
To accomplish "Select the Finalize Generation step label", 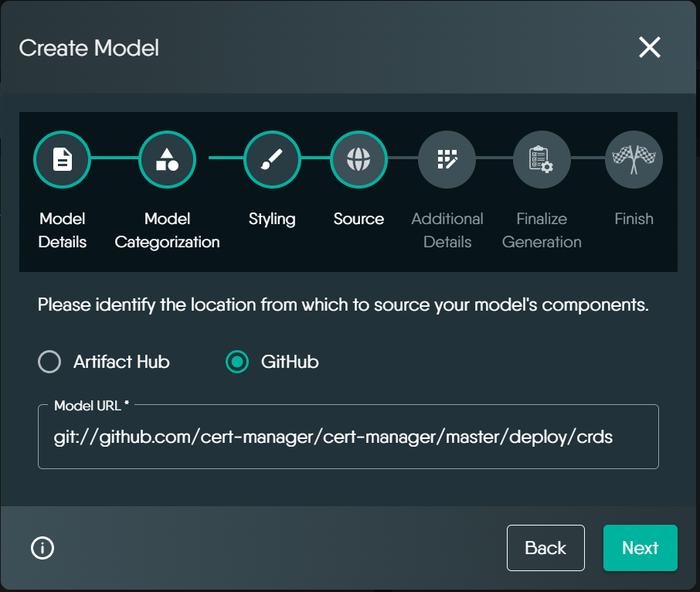I will pyautogui.click(x=542, y=230).
